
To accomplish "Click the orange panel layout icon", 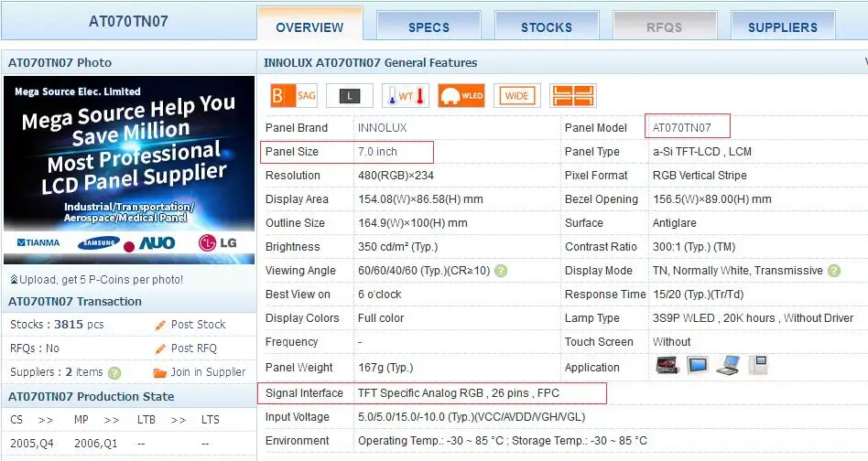I will tap(573, 96).
